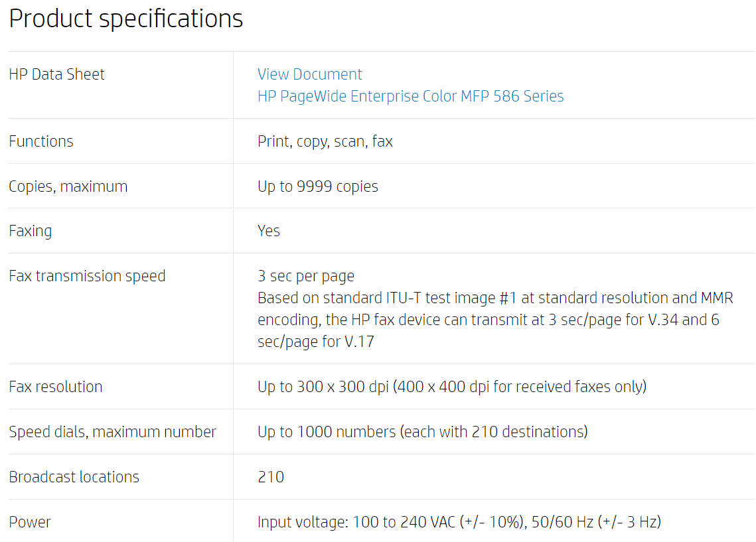Click the Fax transmission speed label
The width and height of the screenshot is (756, 542).
click(87, 276)
